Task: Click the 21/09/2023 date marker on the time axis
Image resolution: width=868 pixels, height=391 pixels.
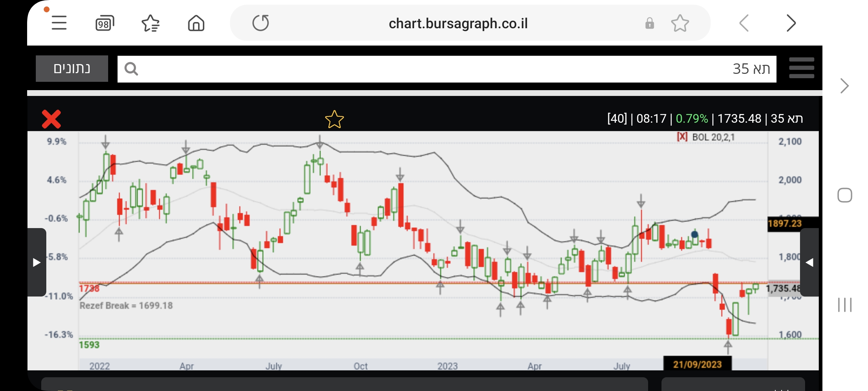Action: (697, 364)
